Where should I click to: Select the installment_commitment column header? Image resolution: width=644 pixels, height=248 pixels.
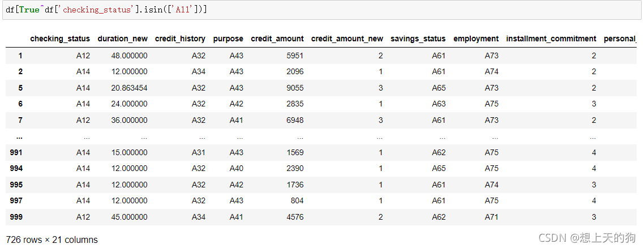(x=551, y=39)
